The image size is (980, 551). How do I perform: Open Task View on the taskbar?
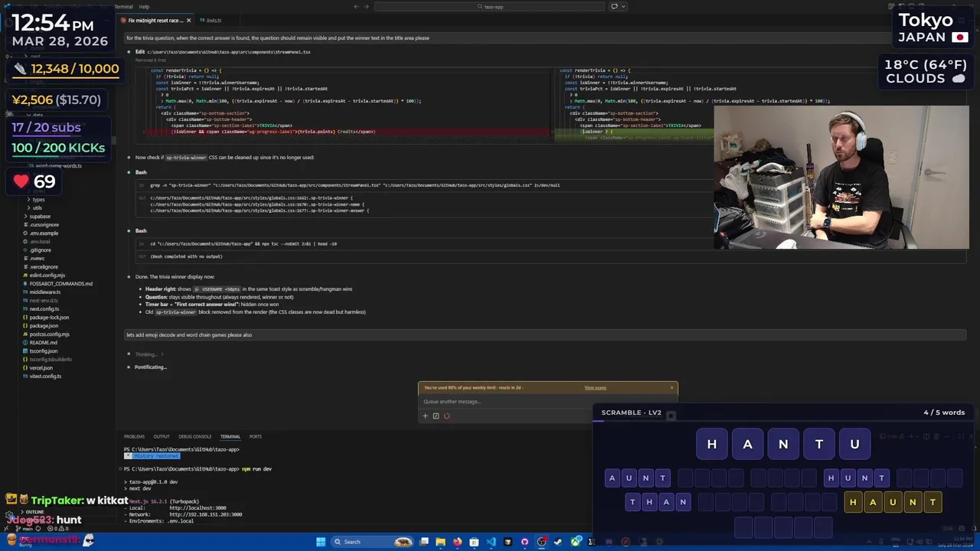click(x=424, y=542)
